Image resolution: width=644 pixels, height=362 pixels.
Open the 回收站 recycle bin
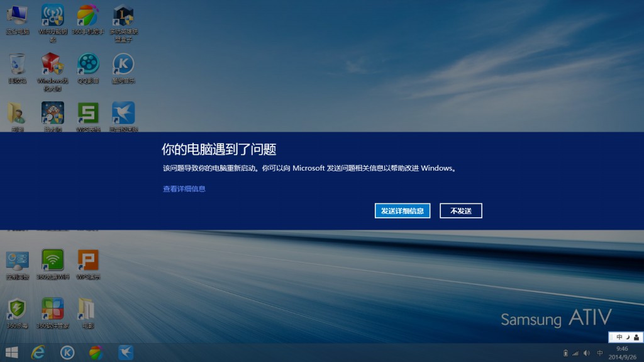[17, 68]
